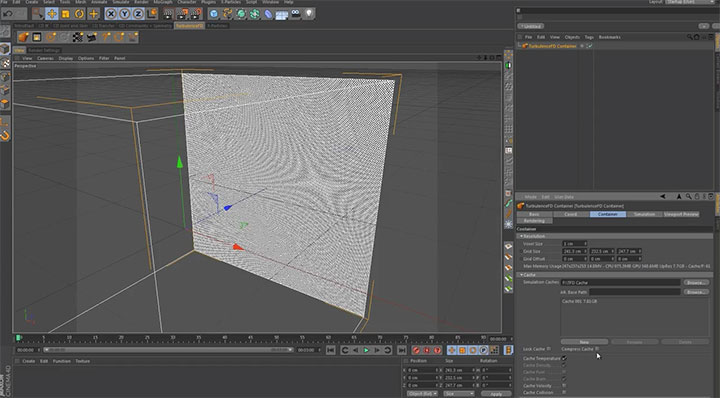Click the green Play Forwards button
This screenshot has height=398, width=720.
pos(366,350)
